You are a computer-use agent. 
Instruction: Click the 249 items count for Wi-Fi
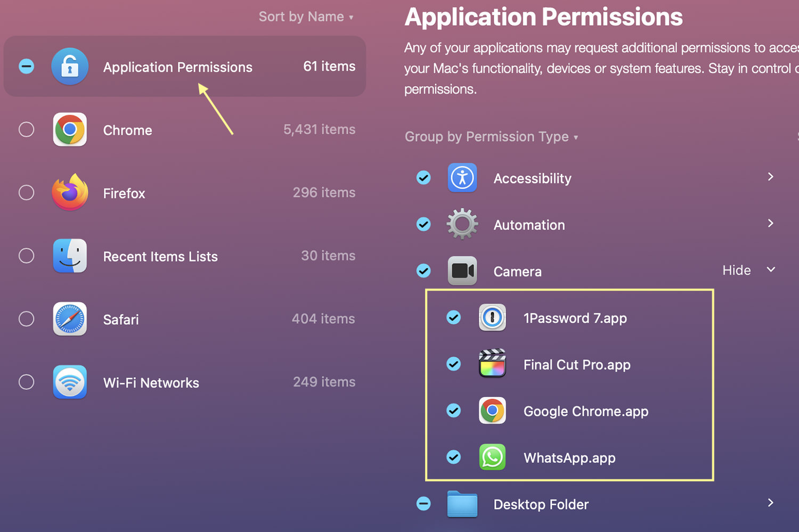(x=324, y=382)
